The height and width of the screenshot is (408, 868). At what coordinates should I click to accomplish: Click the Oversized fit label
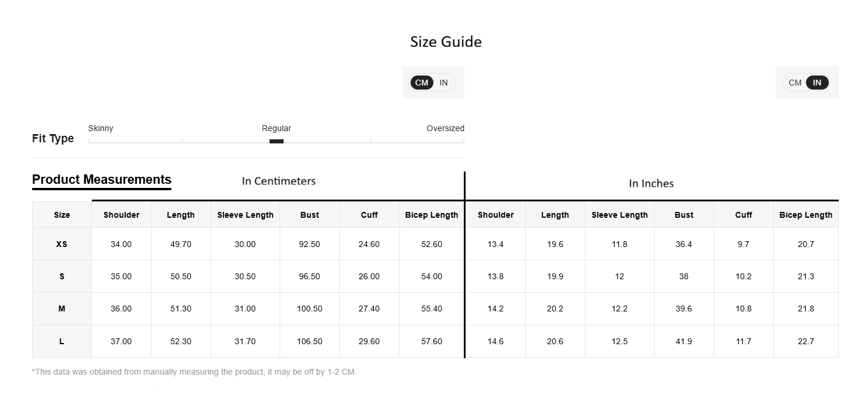click(445, 128)
